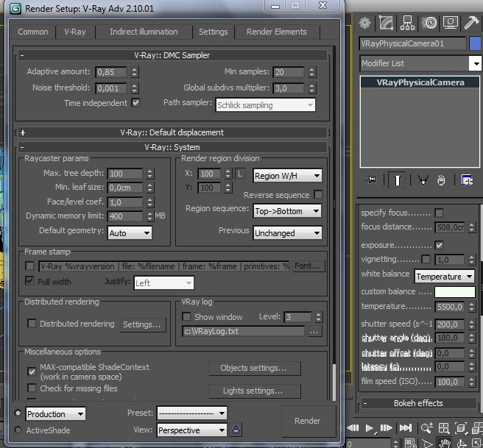Open white balance Temperature dropdown
Screen dimensions: 483x448
(445, 277)
